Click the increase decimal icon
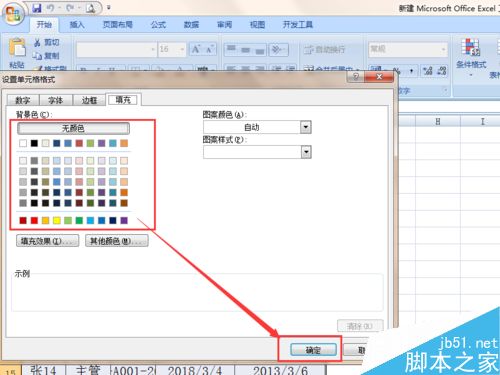Image resolution: width=500 pixels, height=375 pixels. [428, 71]
